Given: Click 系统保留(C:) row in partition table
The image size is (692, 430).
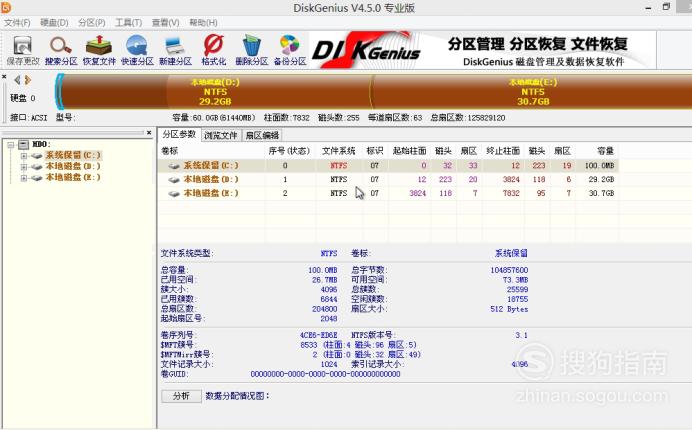Looking at the screenshot, I should 388,166.
